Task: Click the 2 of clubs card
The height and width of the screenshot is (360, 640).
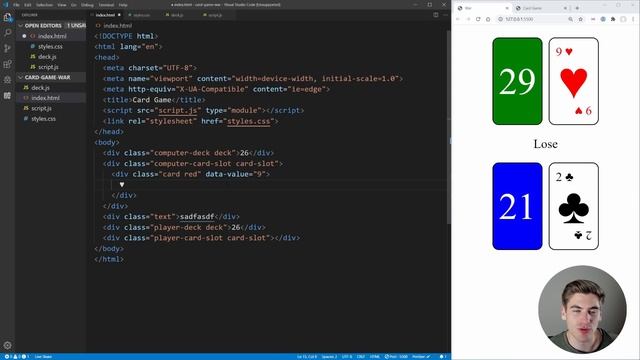Action: [x=573, y=206]
